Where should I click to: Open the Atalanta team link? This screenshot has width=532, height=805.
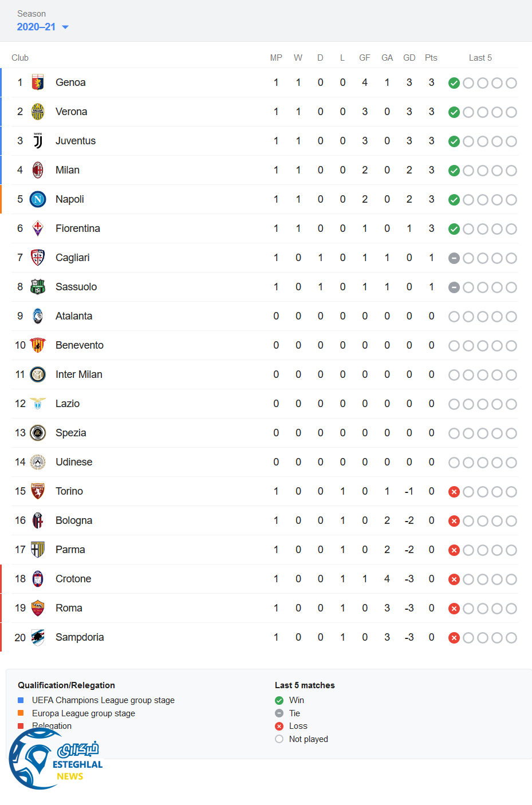73,316
